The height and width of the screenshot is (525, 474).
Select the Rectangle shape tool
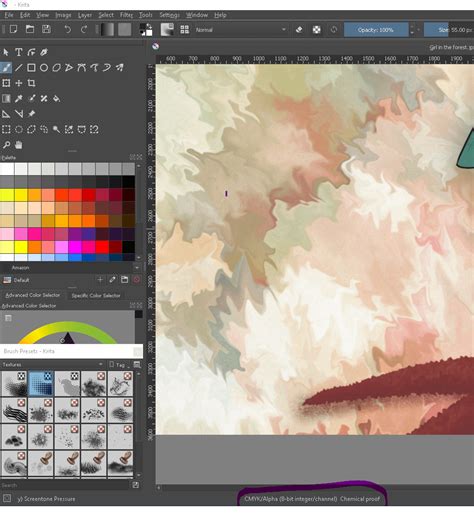[x=31, y=68]
